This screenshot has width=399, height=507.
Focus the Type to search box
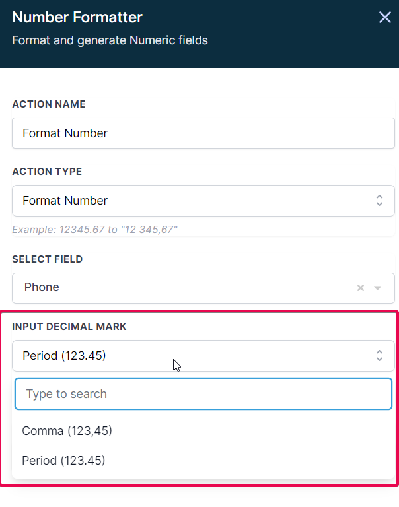[203, 394]
